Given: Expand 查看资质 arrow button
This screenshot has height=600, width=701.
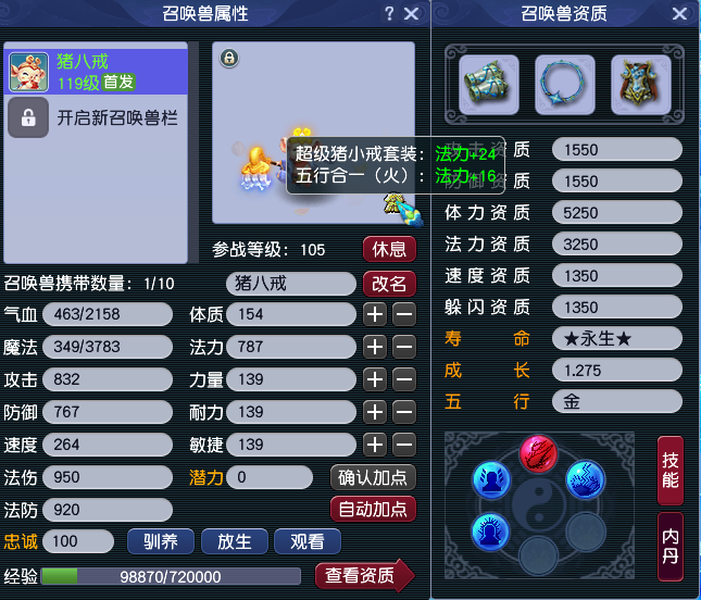Looking at the screenshot, I should 365,575.
